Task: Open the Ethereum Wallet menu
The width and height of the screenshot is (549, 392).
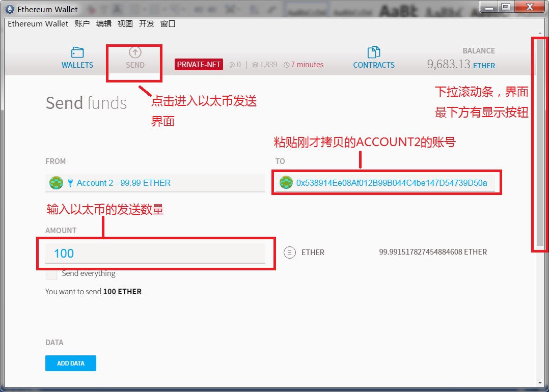Action: pos(38,24)
